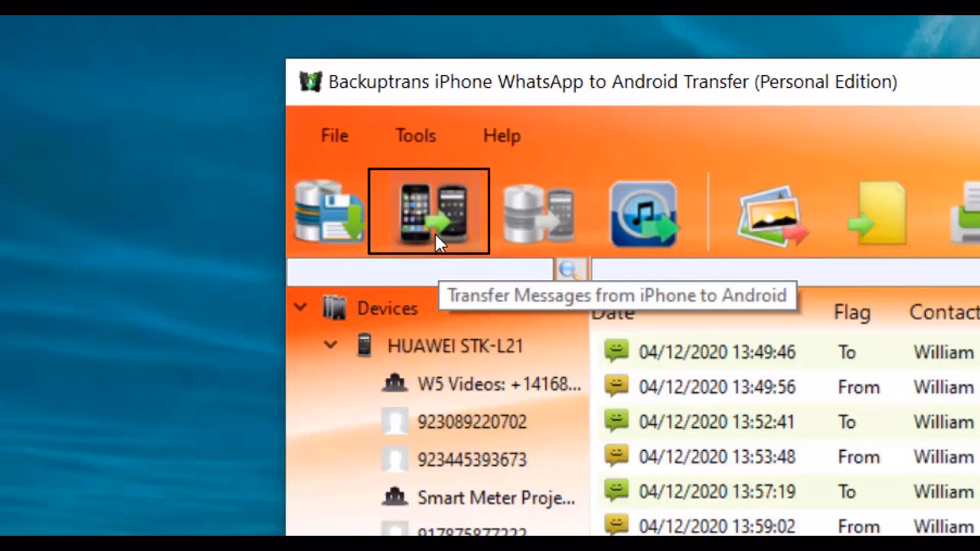Viewport: 980px width, 551px height.
Task: Select the 923089220702 contact
Action: [472, 422]
